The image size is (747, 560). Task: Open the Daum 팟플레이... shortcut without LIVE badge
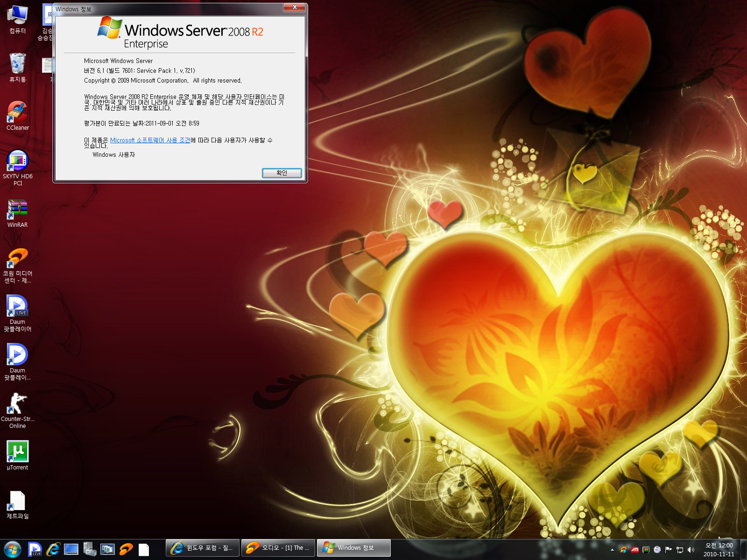pyautogui.click(x=17, y=362)
